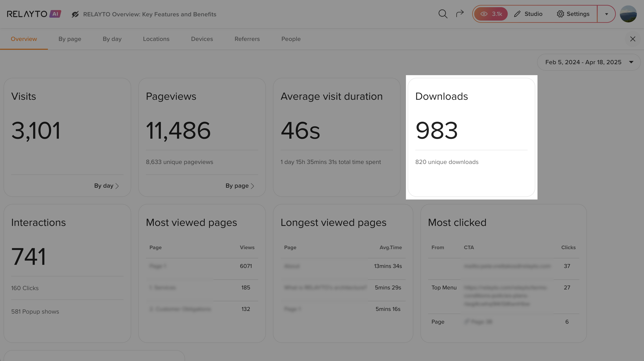Open the Locations tab
Image resolution: width=644 pixels, height=361 pixels.
pos(156,39)
